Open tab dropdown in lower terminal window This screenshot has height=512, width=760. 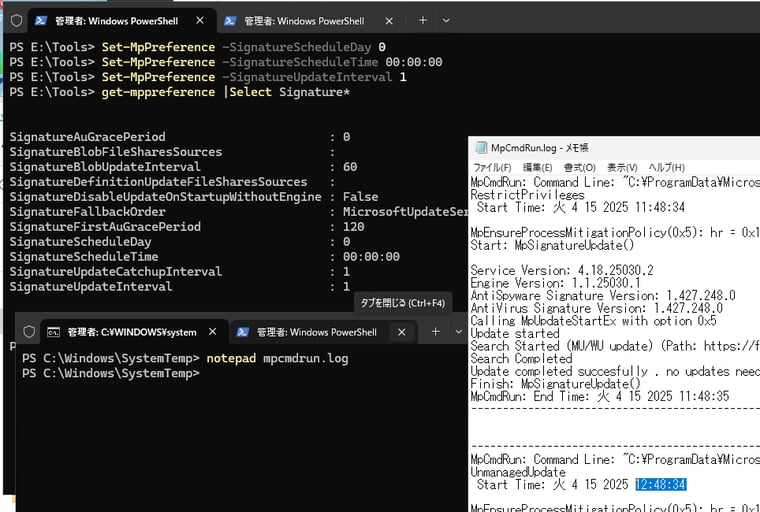(459, 332)
